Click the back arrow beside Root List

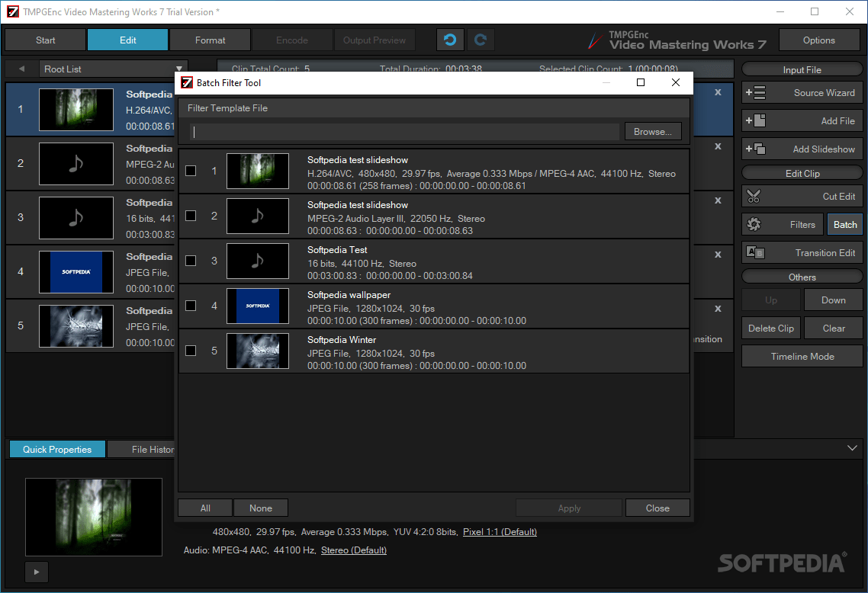click(21, 69)
